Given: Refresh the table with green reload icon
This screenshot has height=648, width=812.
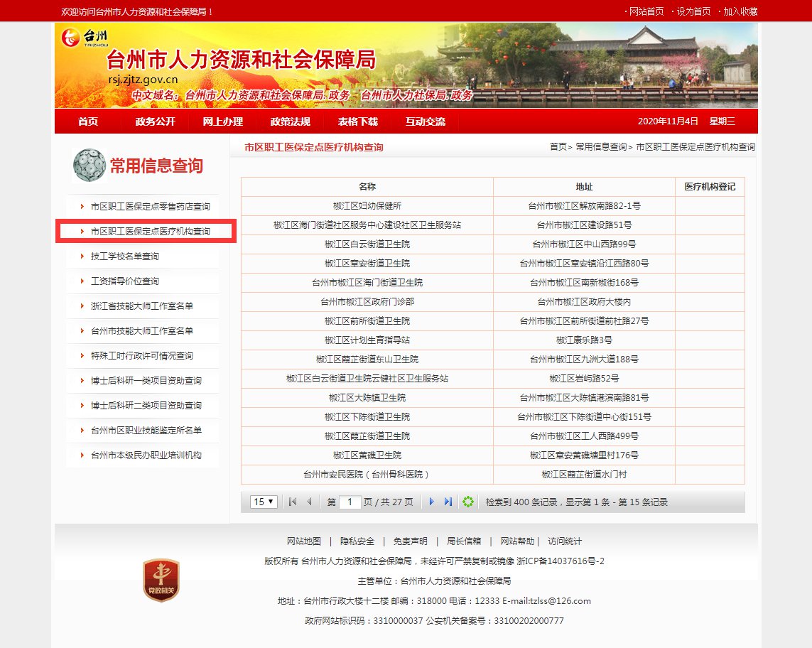Looking at the screenshot, I should 467,502.
